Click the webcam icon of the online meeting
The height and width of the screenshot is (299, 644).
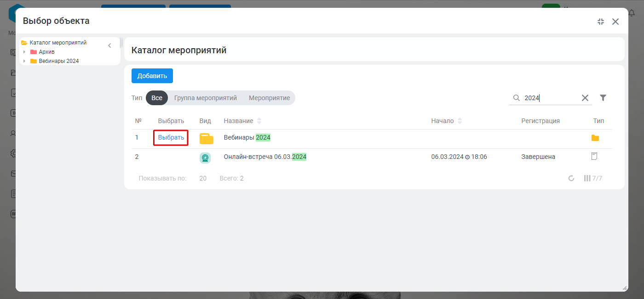click(x=205, y=158)
